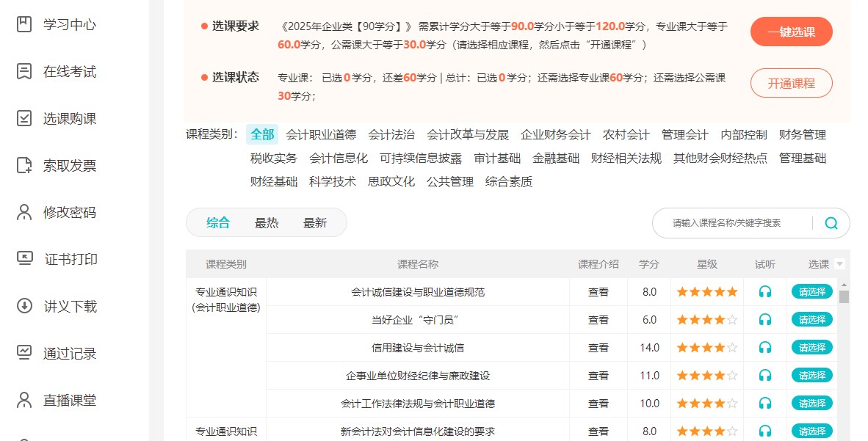Open the 通过记录 records icon

[x=26, y=354]
